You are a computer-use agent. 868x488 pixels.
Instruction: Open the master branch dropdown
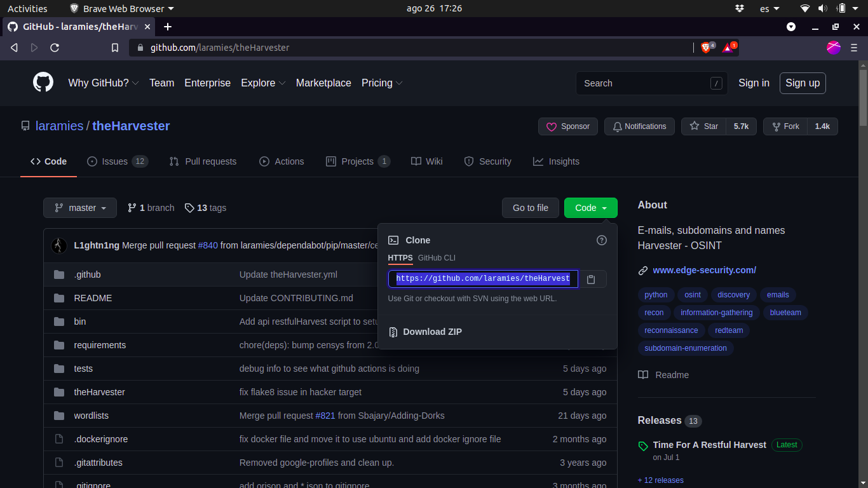80,208
